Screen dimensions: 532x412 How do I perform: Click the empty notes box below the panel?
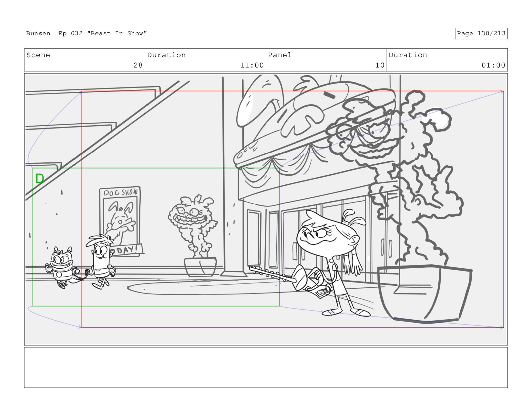pos(266,368)
